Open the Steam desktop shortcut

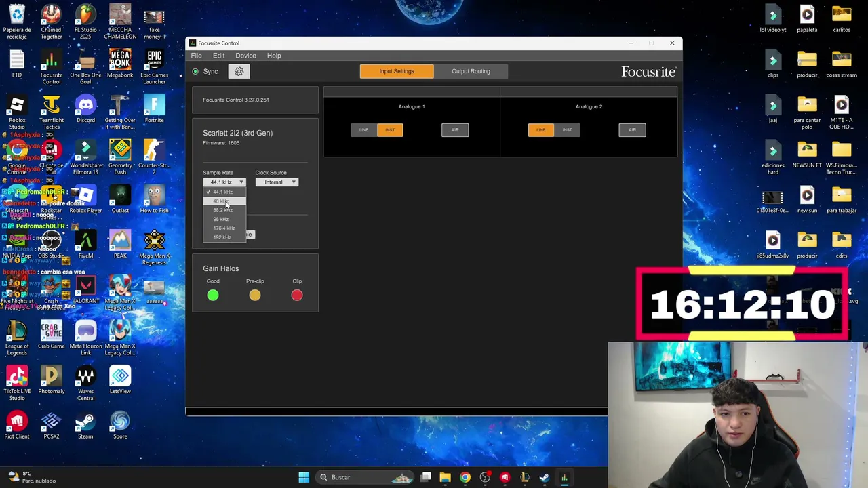coord(85,425)
